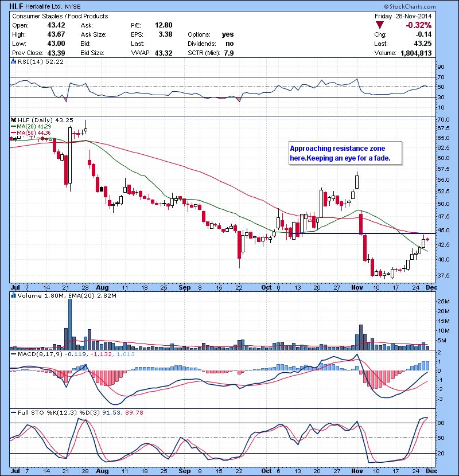Click the VWAP value 43.32
459x476 pixels.
[x=164, y=53]
